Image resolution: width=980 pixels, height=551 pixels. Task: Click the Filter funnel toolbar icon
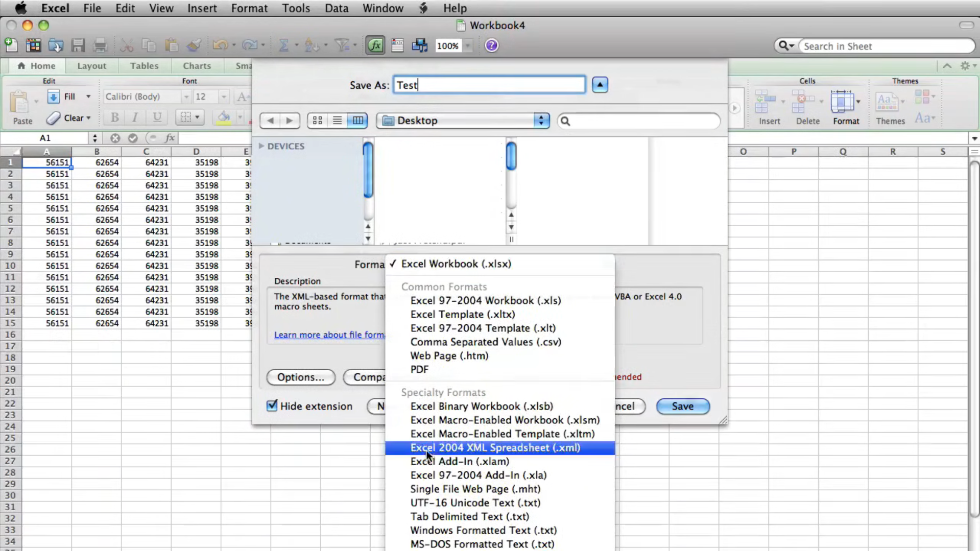point(342,45)
